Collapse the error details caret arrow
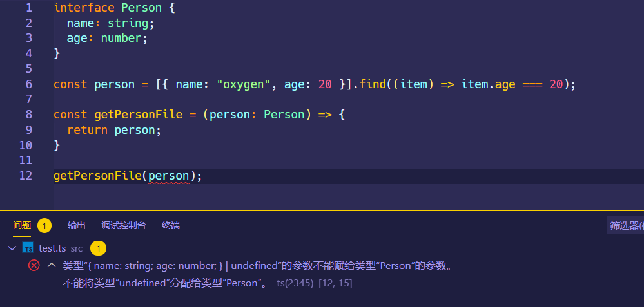644x307 pixels. (x=52, y=265)
